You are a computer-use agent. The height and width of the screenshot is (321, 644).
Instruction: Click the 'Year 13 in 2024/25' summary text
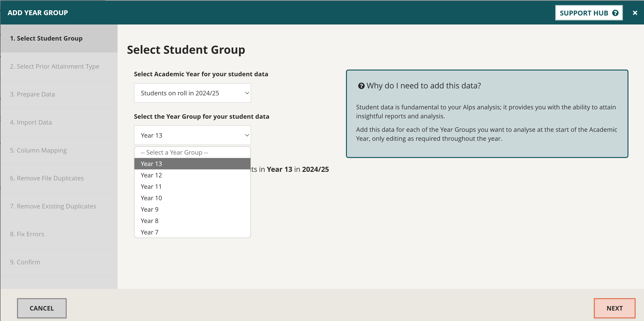coord(298,169)
